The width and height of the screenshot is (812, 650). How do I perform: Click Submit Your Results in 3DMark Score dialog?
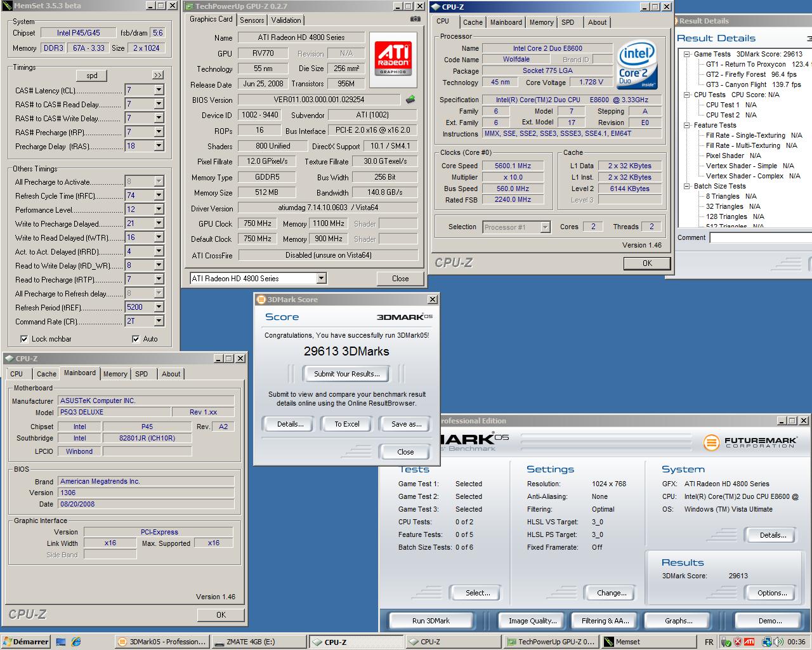pyautogui.click(x=347, y=374)
